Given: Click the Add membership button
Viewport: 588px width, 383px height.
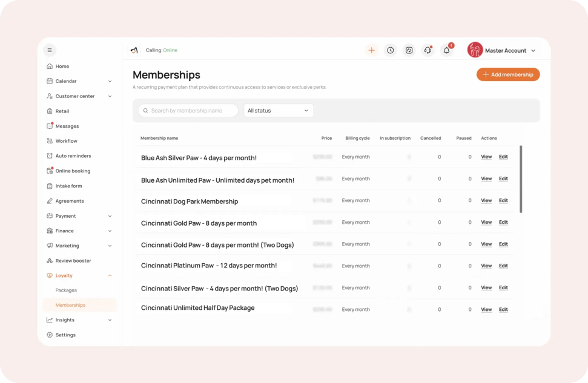Looking at the screenshot, I should [508, 74].
